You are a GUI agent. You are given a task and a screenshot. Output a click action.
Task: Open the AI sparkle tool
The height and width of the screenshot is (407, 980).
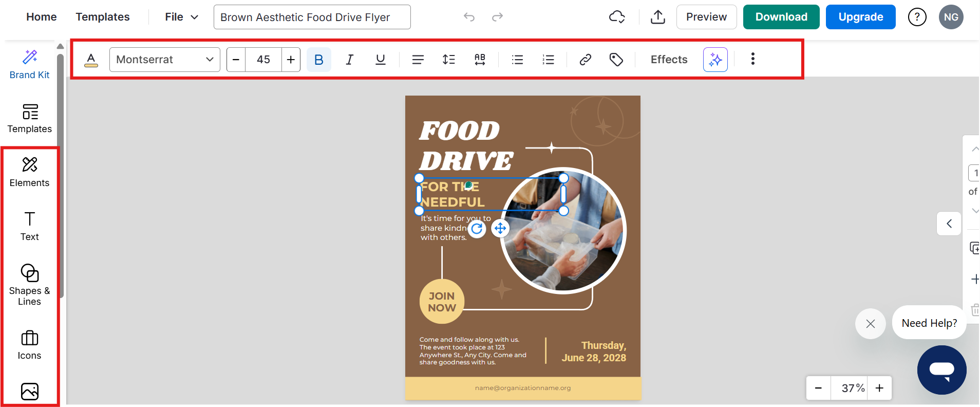pos(715,60)
